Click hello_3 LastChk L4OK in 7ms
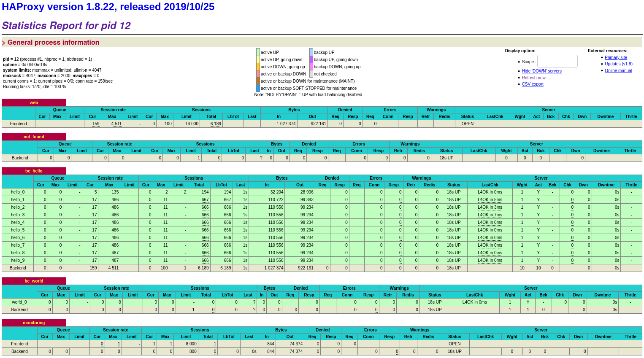644x358 pixels. pyautogui.click(x=490, y=215)
